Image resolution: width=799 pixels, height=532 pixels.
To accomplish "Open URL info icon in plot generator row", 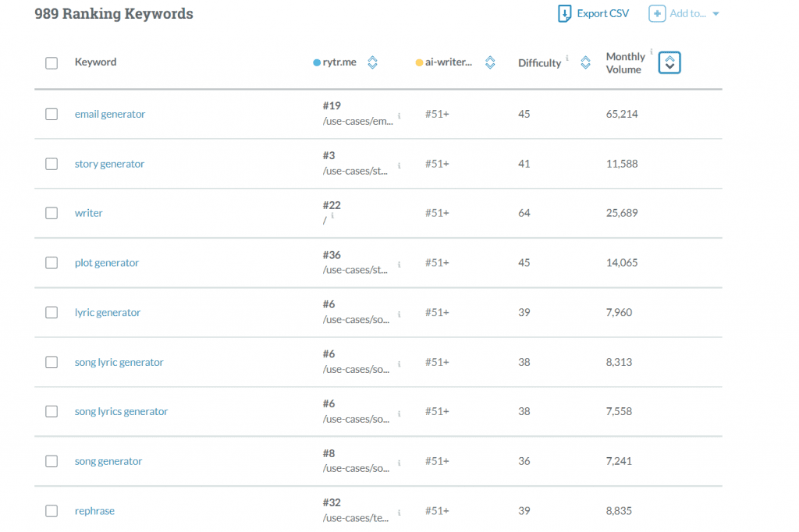I will point(399,264).
